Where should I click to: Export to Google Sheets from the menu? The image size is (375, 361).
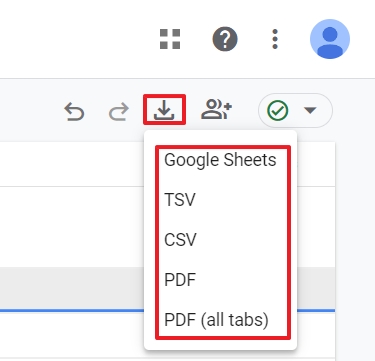click(220, 160)
